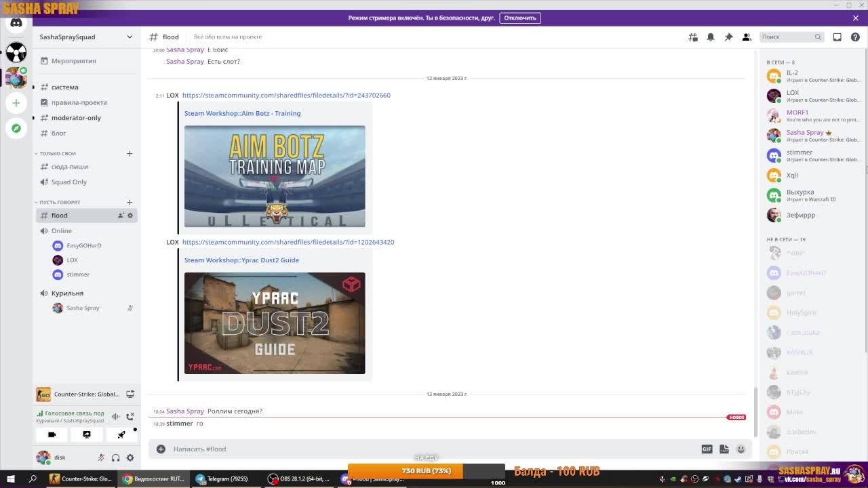
Task: Toggle noise suppression waveform icon
Action: click(x=115, y=416)
